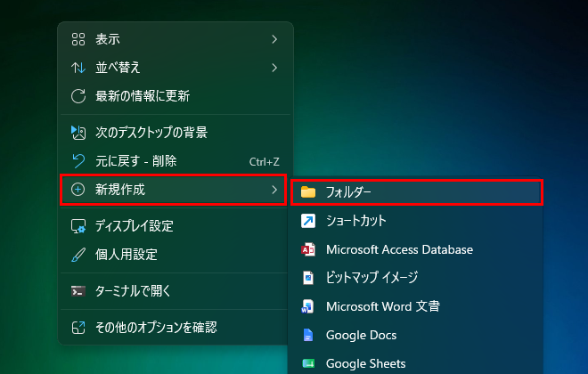
Task: Select ビットマップ イメージ entry
Action: (x=417, y=278)
